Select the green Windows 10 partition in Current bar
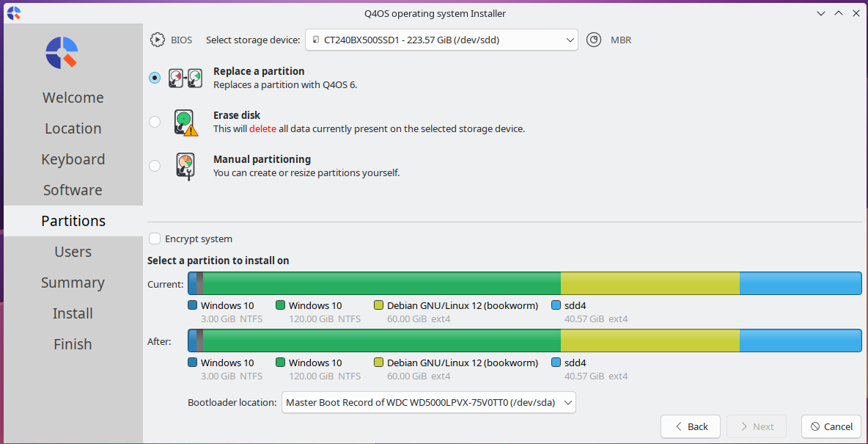The height and width of the screenshot is (444, 868). [381, 283]
